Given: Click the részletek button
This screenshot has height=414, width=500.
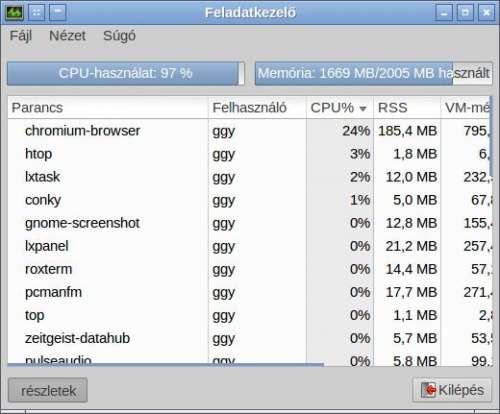Looking at the screenshot, I should click(x=48, y=390).
